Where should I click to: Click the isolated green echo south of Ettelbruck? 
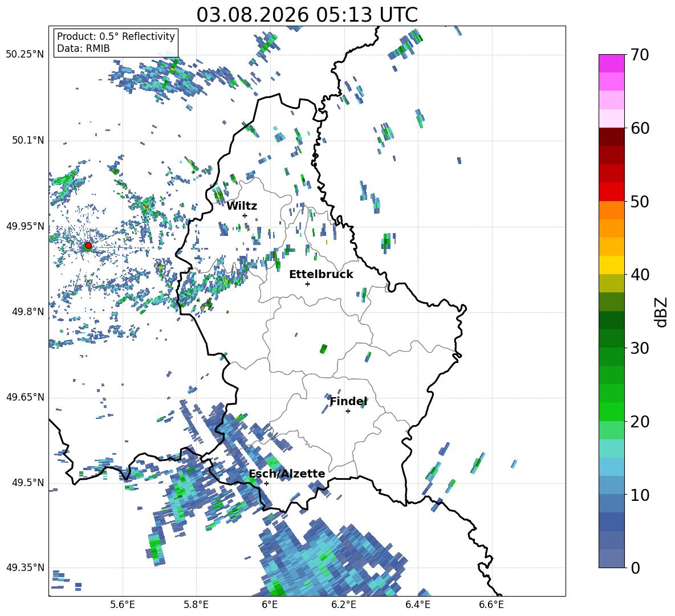323,349
